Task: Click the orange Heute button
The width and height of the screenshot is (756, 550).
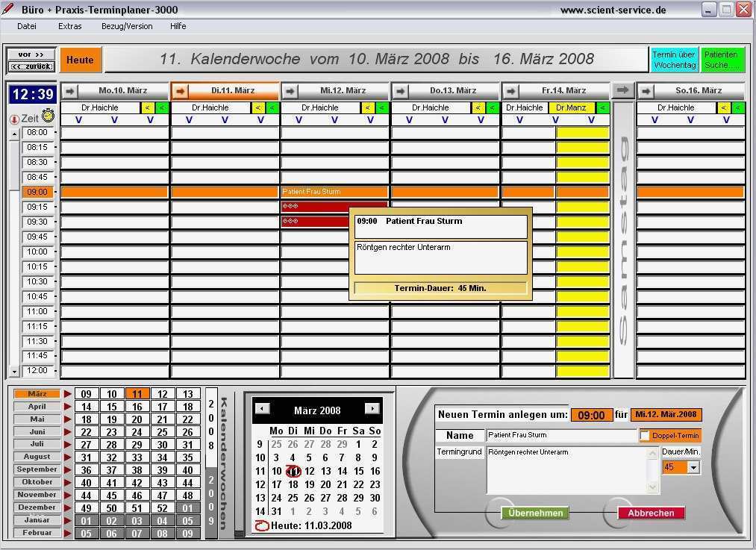Action: [81, 60]
